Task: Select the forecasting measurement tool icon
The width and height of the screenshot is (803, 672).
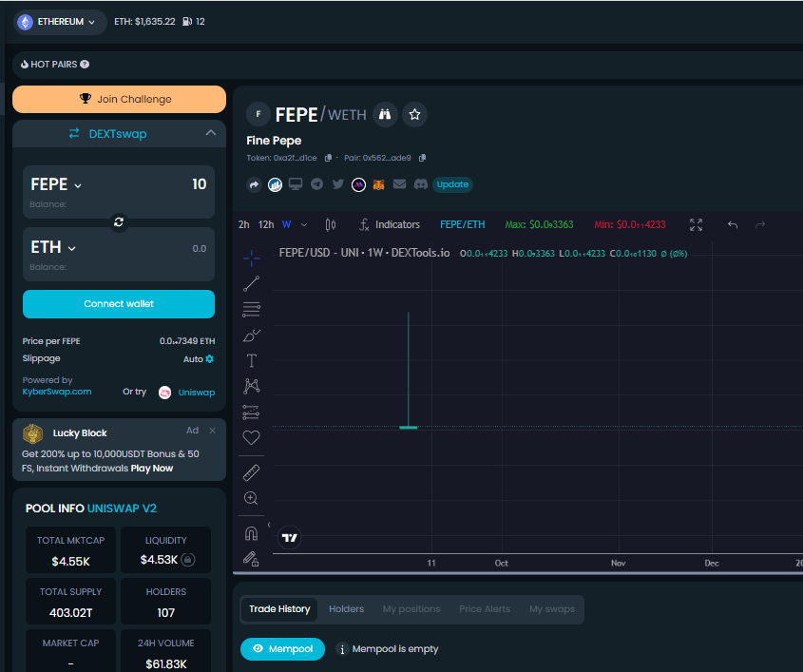Action: [252, 412]
